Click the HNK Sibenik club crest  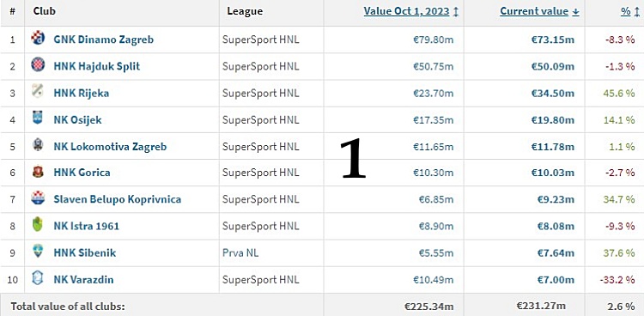(38, 251)
